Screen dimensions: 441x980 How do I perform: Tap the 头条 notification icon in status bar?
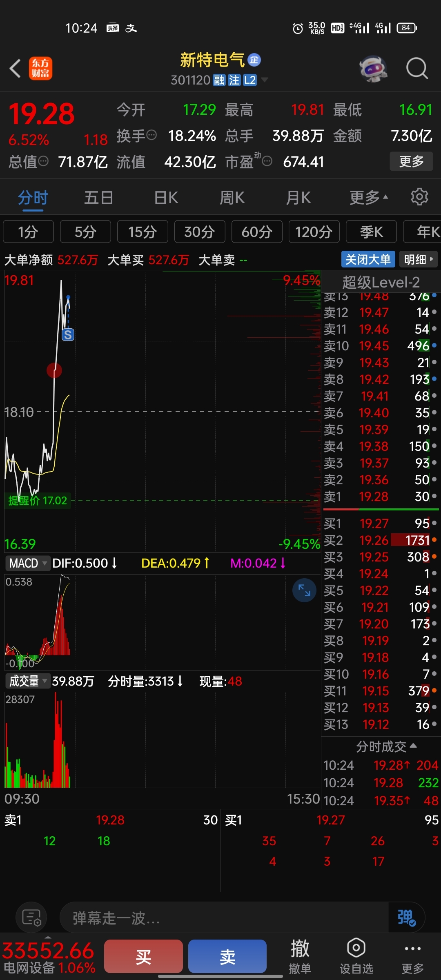(113, 28)
